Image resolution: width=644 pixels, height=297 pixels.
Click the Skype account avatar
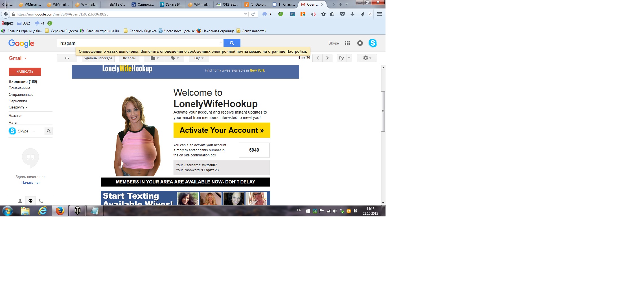click(x=373, y=43)
